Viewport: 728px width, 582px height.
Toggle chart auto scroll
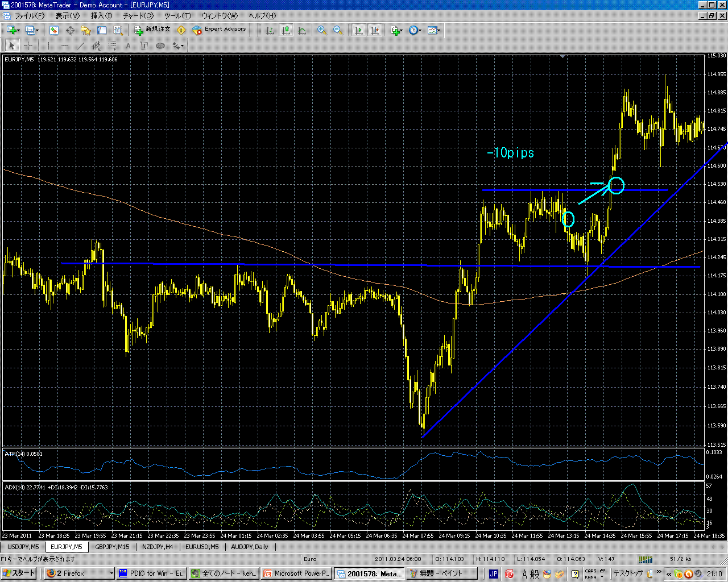point(359,30)
